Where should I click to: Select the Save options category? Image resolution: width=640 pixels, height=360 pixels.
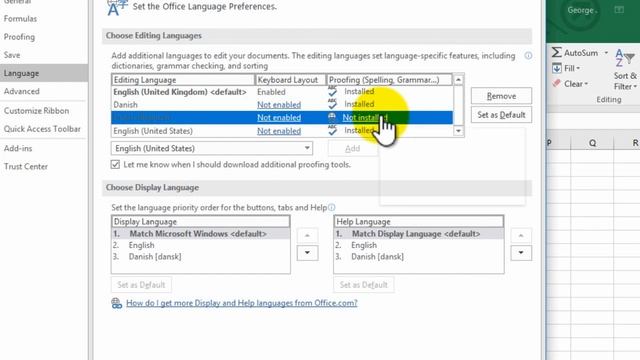tap(12, 55)
